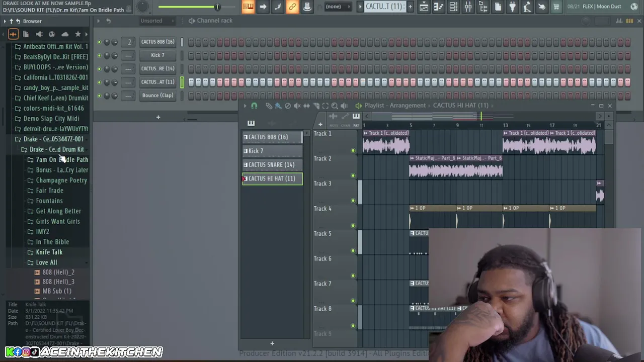This screenshot has height=362, width=644.
Task: Mute the CACTUS hi hat channel in Channel rack
Action: [x=99, y=82]
